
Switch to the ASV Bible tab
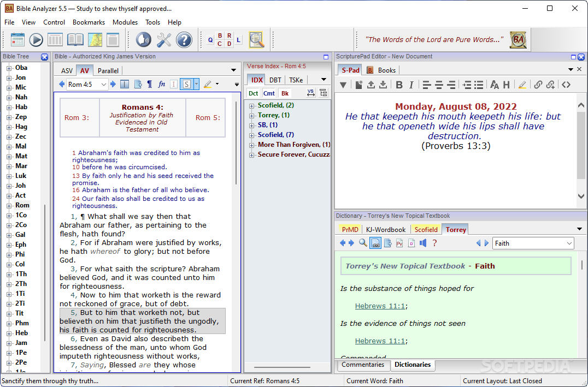[x=67, y=71]
